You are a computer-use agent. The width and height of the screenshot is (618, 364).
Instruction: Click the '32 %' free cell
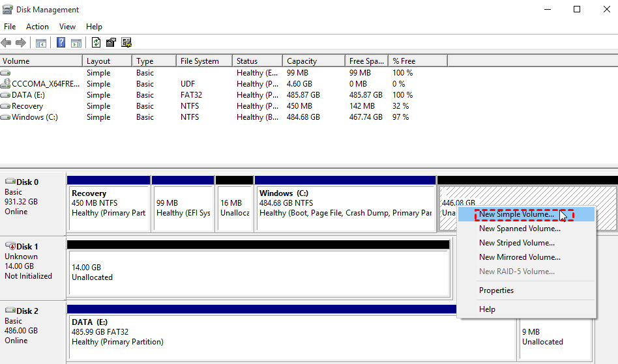click(x=400, y=106)
